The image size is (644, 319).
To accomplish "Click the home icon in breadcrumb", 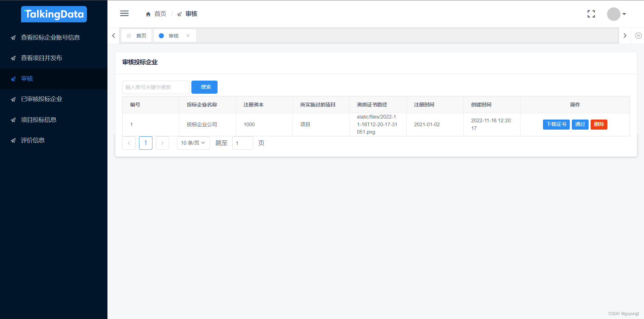I will point(148,14).
